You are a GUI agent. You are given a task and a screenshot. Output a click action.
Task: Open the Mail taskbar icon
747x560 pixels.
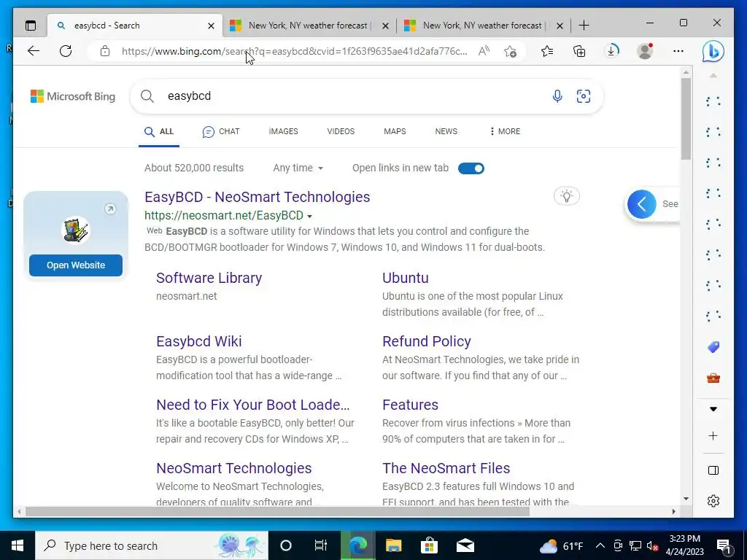click(x=465, y=545)
